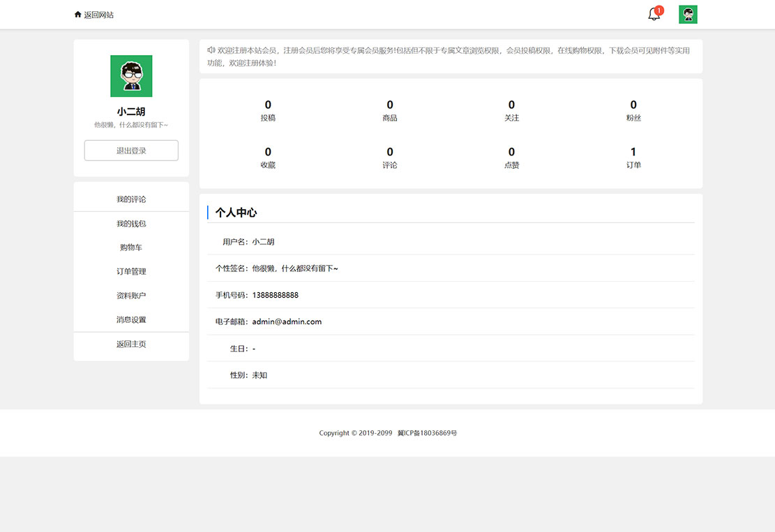The image size is (775, 532).
Task: Open 我的钱包 wallet page
Action: (130, 223)
